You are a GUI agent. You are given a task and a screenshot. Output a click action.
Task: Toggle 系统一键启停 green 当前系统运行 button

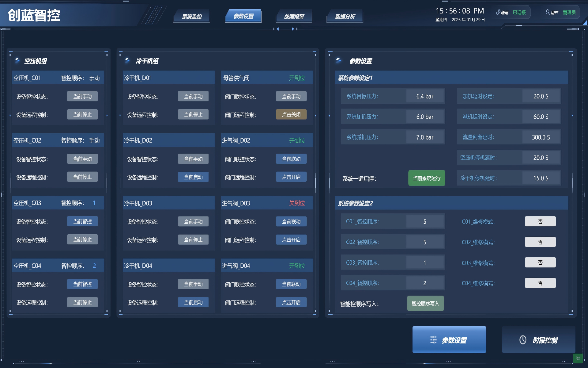[x=426, y=178]
